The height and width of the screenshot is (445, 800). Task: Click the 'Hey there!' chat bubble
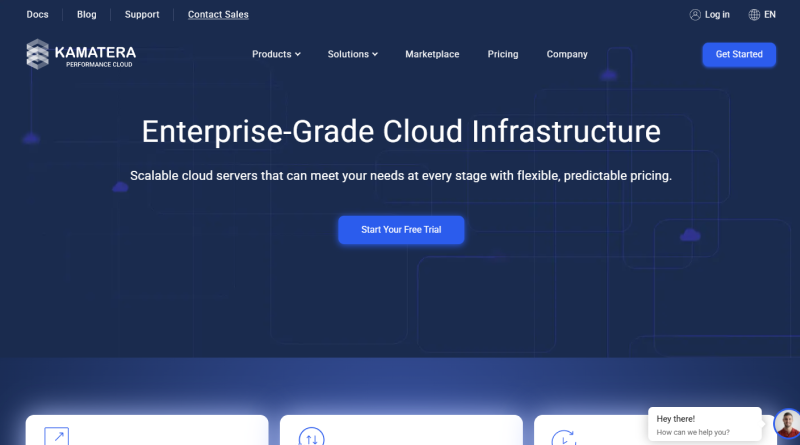coord(705,424)
